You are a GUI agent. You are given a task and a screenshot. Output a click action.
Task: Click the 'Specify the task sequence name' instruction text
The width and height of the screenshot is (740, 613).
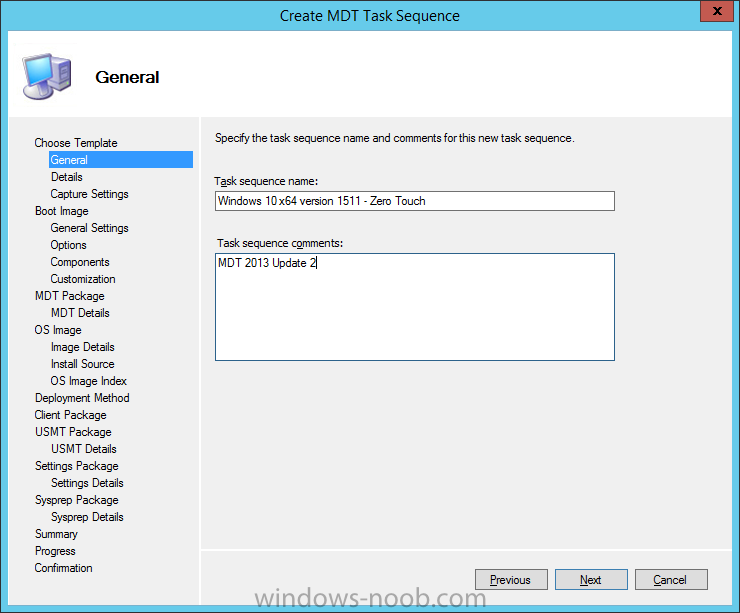pyautogui.click(x=395, y=138)
